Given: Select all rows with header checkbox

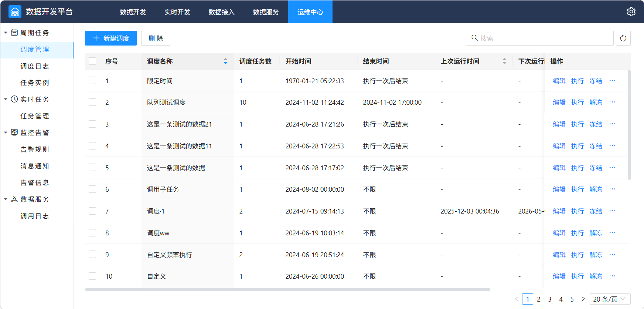Looking at the screenshot, I should point(92,61).
